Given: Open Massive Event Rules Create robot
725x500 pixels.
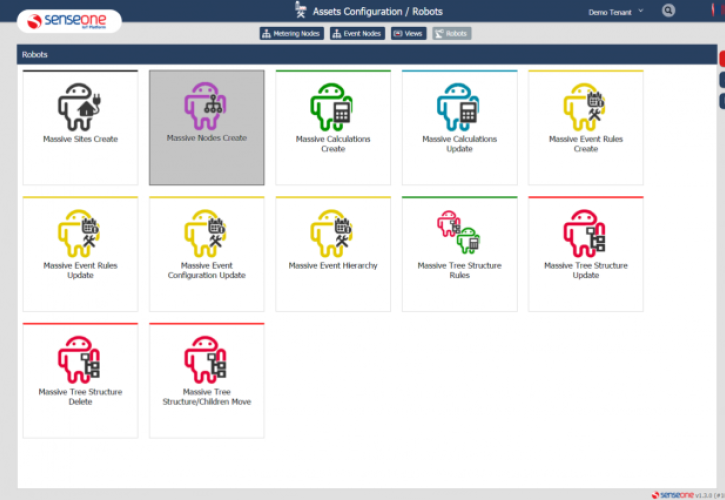Looking at the screenshot, I should pyautogui.click(x=585, y=127).
